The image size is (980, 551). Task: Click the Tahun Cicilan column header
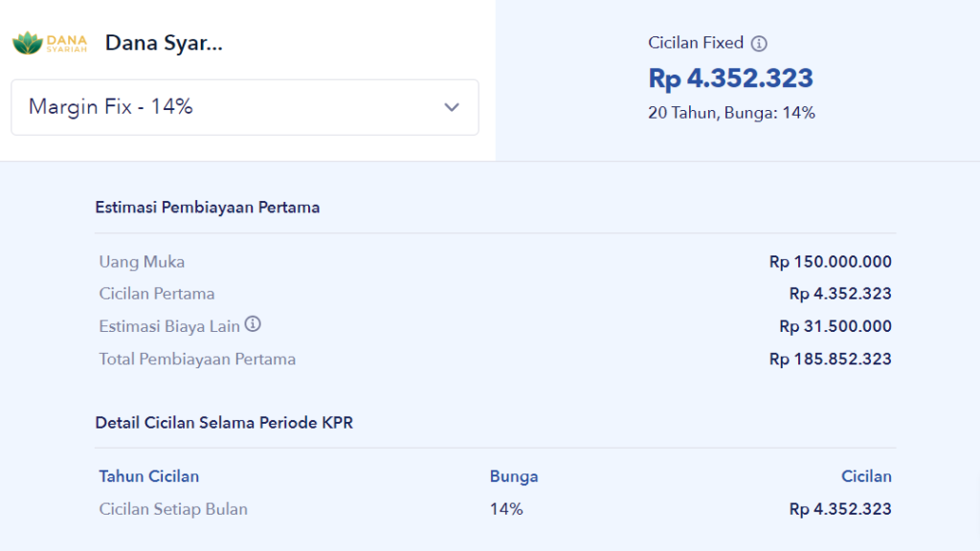click(148, 476)
